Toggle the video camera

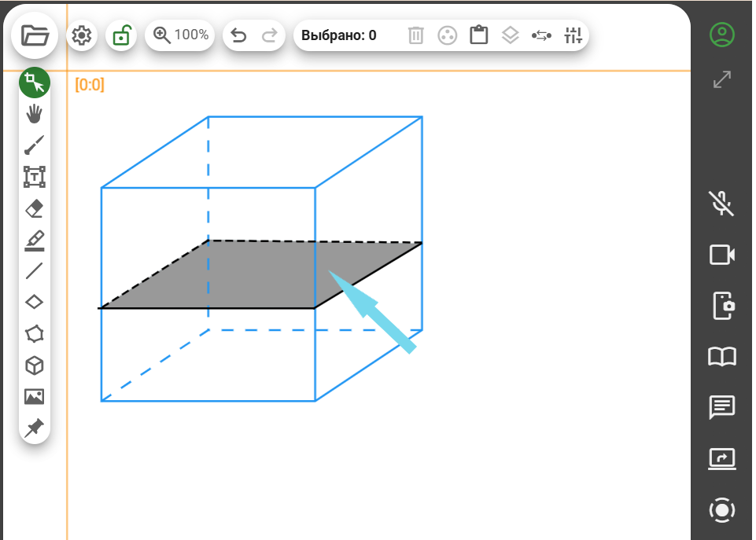(722, 255)
